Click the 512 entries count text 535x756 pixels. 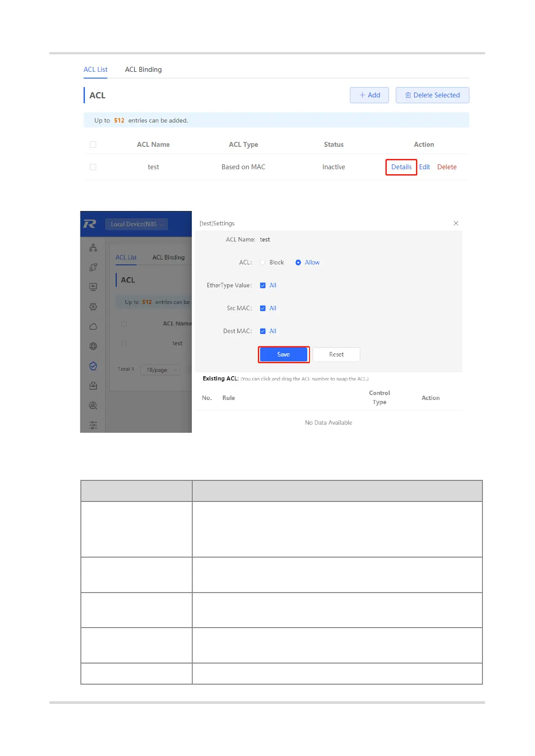pyautogui.click(x=119, y=120)
